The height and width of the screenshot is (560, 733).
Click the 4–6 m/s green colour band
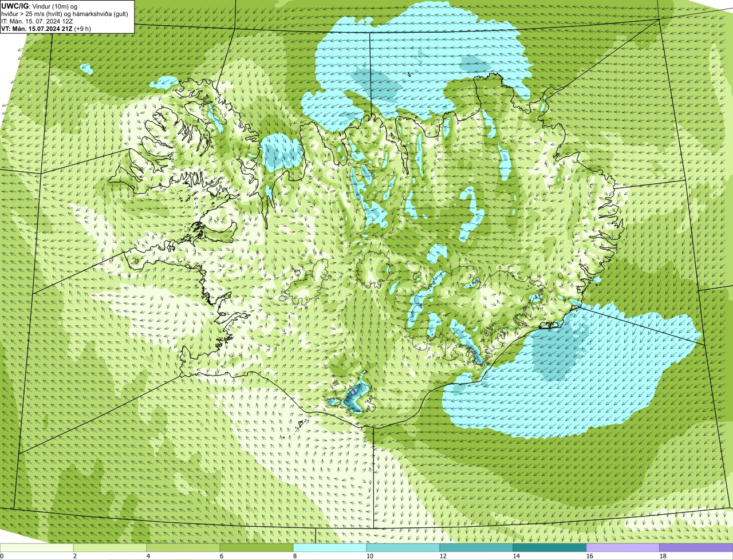[x=183, y=548]
